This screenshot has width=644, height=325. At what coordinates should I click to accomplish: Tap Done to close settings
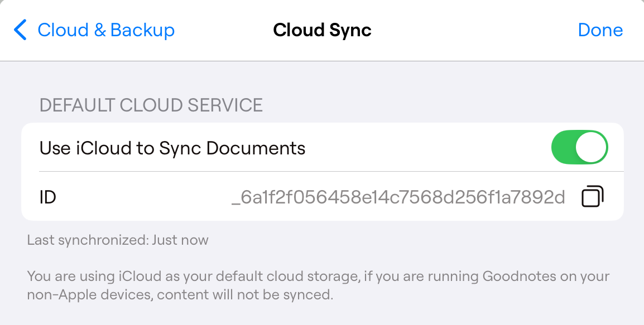point(600,30)
